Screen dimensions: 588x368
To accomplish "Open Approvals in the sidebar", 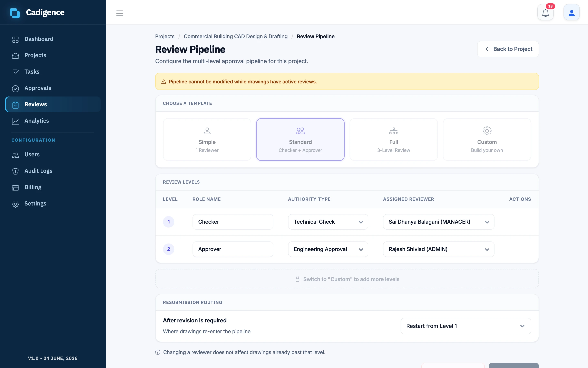I will 53,88.
